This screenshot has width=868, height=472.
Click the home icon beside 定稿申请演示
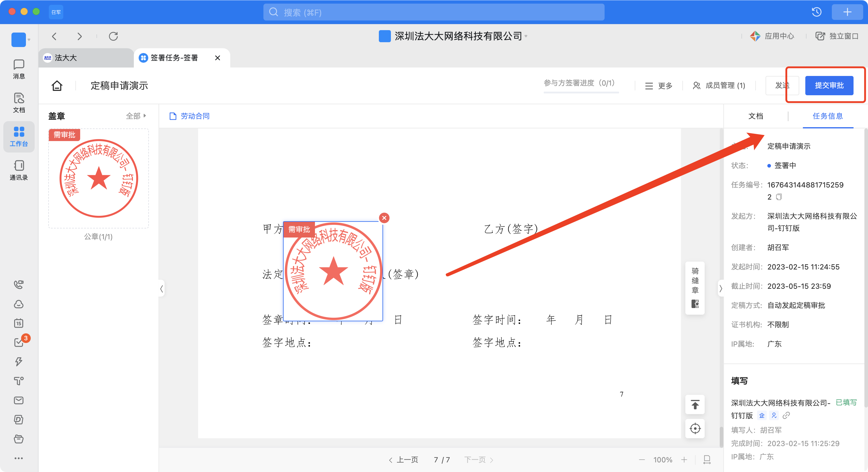[57, 86]
